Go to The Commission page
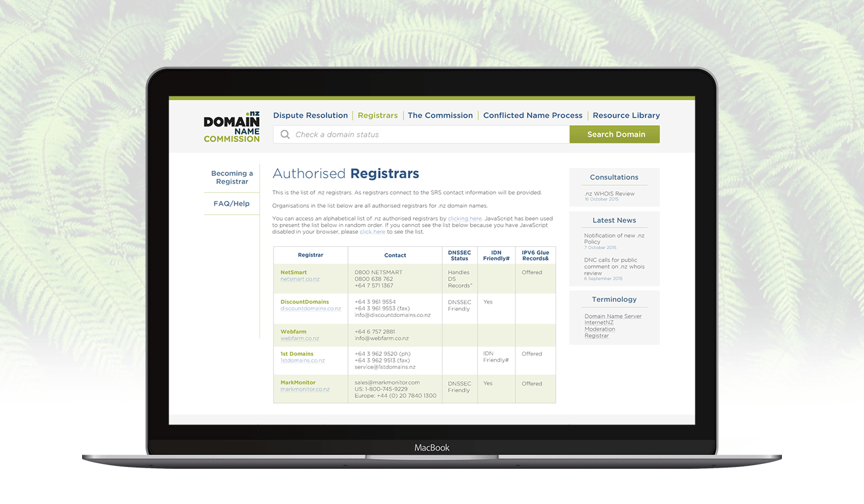Image resolution: width=864 pixels, height=504 pixels. (x=440, y=115)
